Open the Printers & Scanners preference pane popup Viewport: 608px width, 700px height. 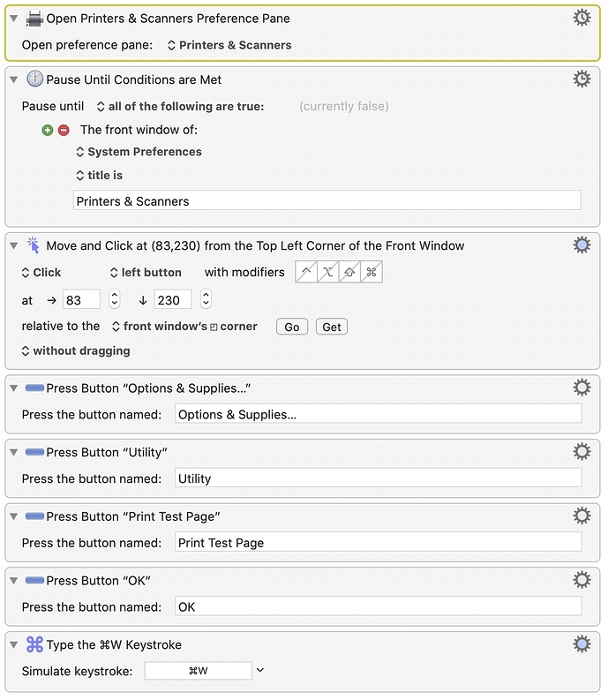[229, 45]
